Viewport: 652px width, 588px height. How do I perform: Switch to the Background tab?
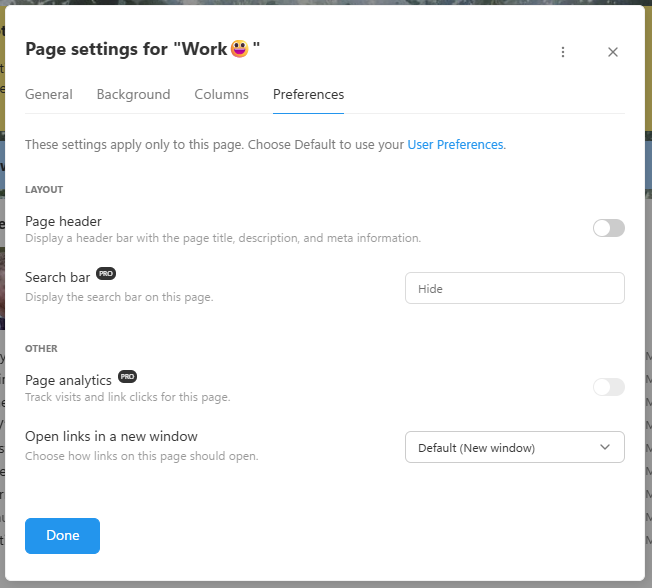tap(133, 94)
